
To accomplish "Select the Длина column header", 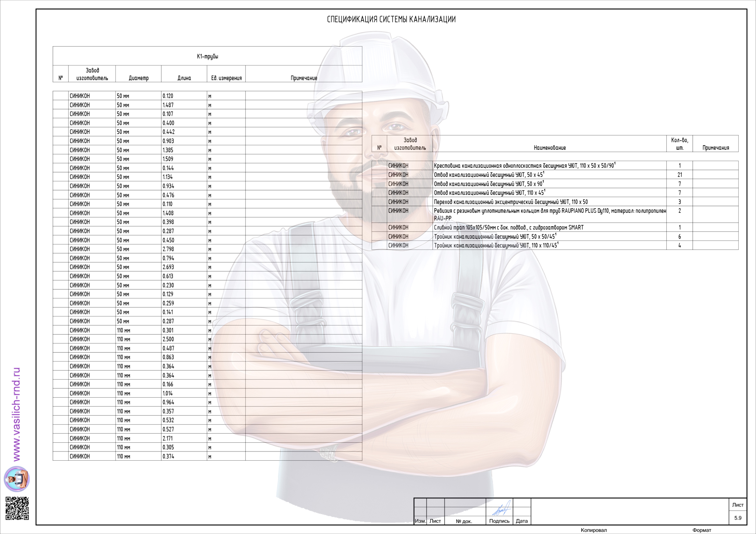I will (184, 78).
